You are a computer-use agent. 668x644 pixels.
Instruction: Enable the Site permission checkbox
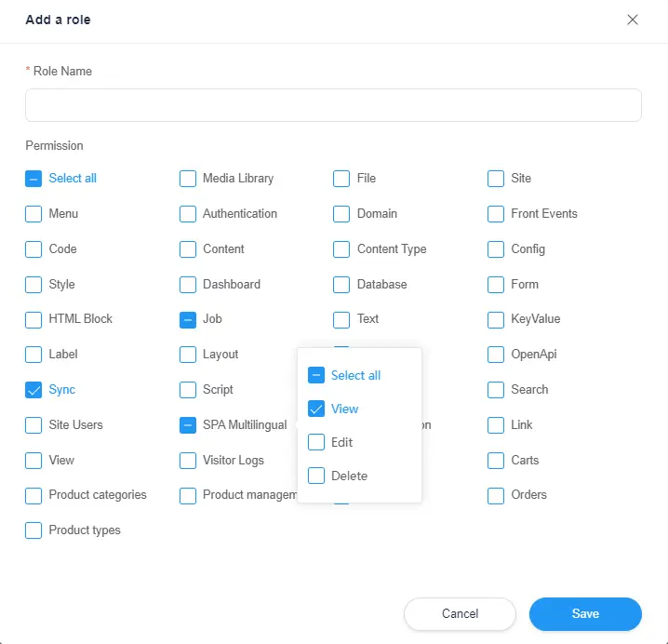pyautogui.click(x=496, y=179)
